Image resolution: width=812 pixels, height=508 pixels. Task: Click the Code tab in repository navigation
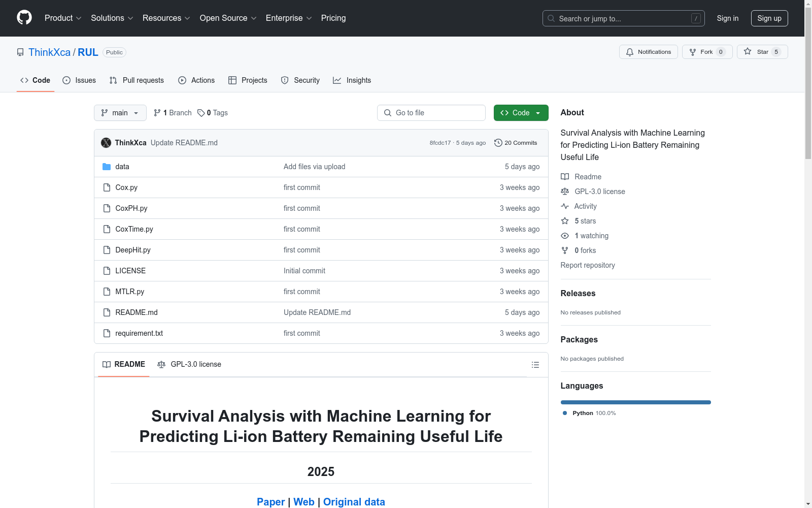[x=36, y=80]
